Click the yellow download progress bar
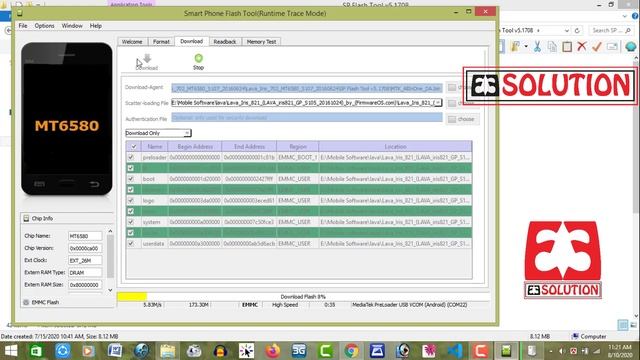This screenshot has width=640, height=360. [x=131, y=297]
